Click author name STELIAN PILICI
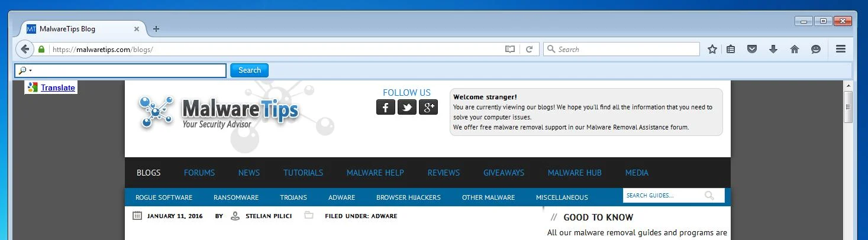868x240 pixels. tap(269, 216)
